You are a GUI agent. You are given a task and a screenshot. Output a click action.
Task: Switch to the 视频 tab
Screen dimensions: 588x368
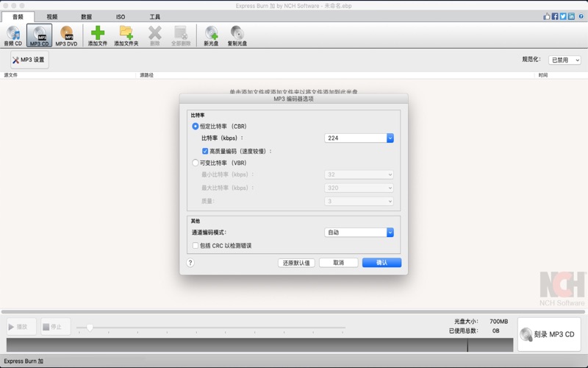click(x=51, y=16)
